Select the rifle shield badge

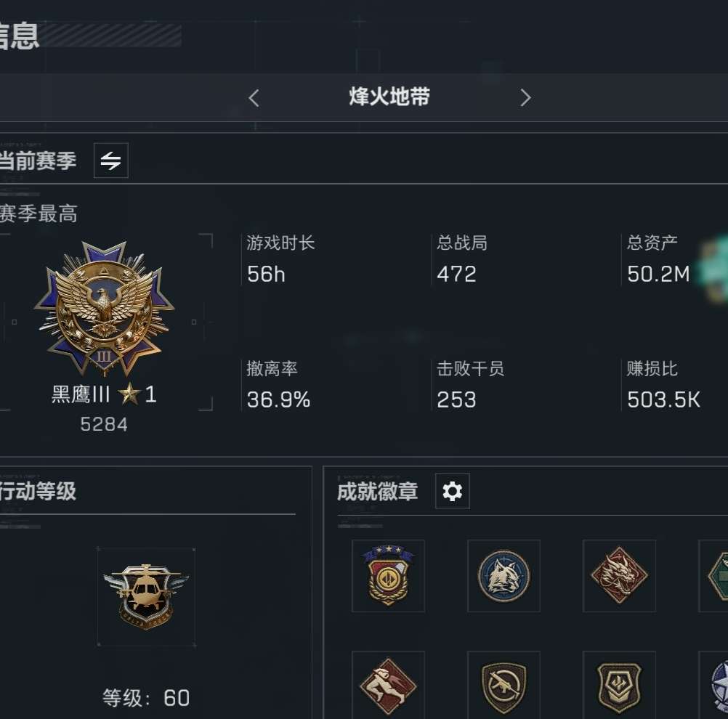coord(503,686)
